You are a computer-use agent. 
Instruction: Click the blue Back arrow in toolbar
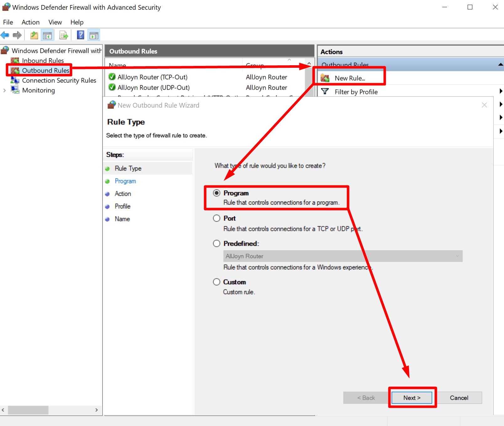[5, 35]
